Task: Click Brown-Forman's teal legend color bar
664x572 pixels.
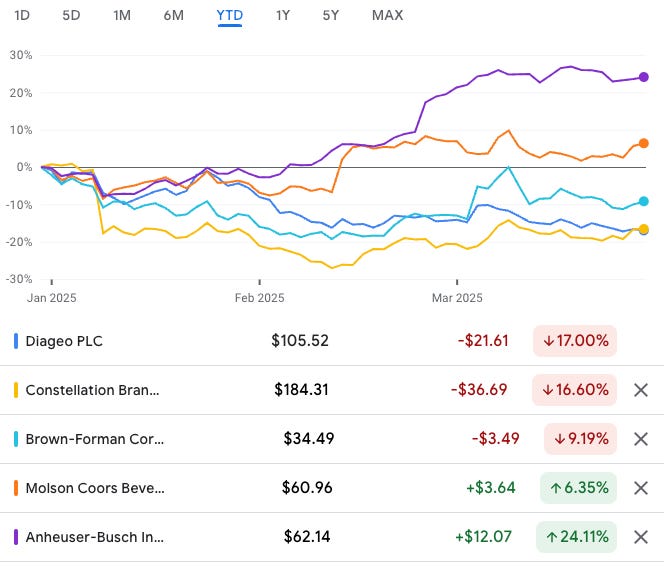Action: pos(16,439)
